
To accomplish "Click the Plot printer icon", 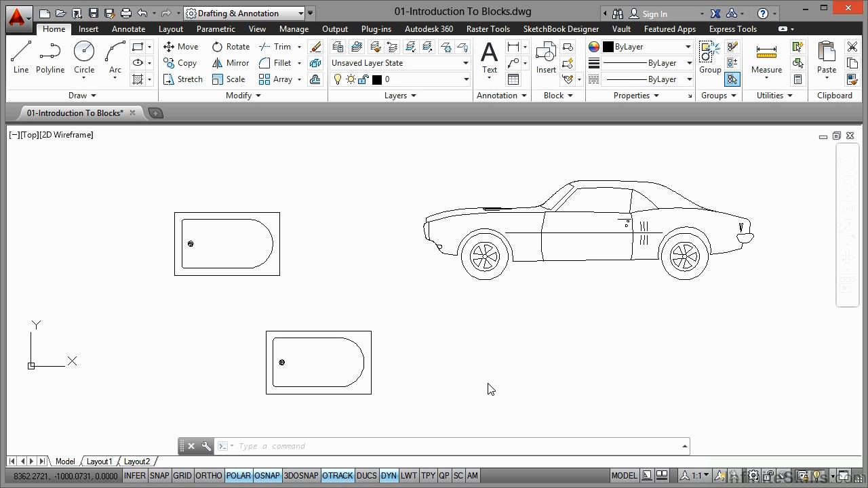I will (126, 14).
